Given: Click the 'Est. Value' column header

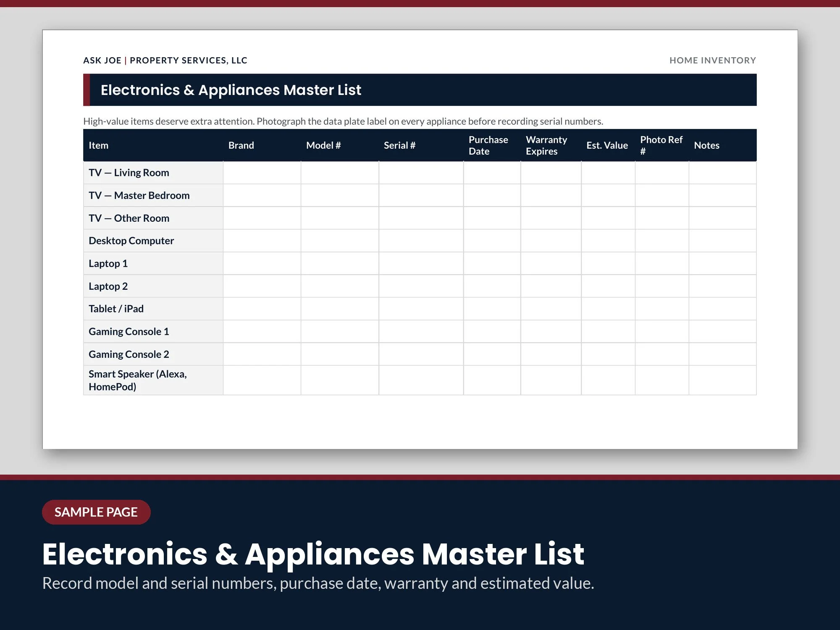Looking at the screenshot, I should [x=608, y=145].
